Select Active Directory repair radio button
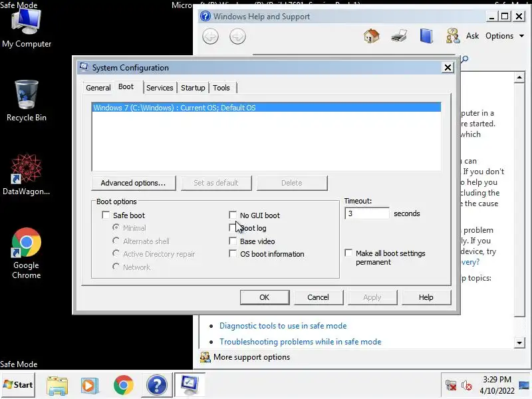This screenshot has width=532, height=399. 116,253
